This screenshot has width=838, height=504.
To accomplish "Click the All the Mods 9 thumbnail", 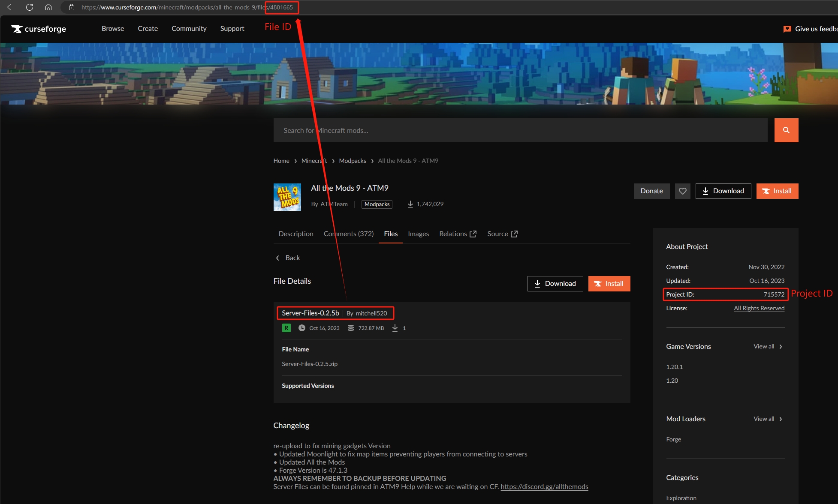I will pyautogui.click(x=287, y=197).
